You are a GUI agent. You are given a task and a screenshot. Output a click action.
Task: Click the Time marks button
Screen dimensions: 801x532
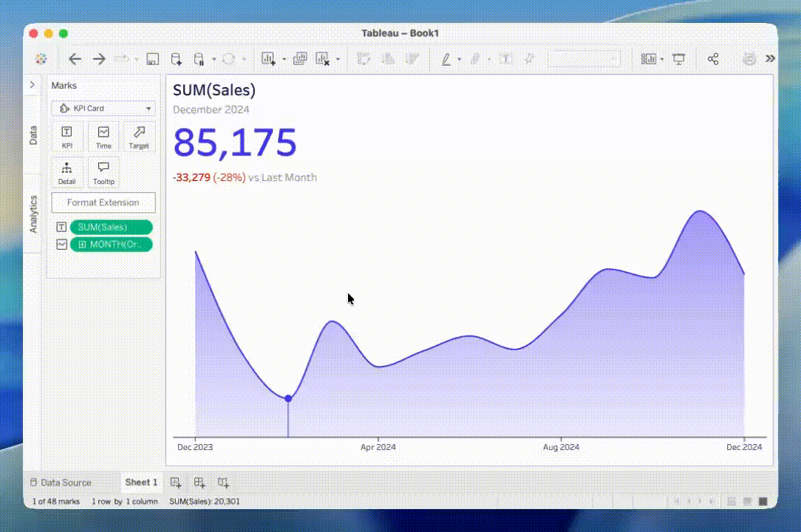click(103, 137)
